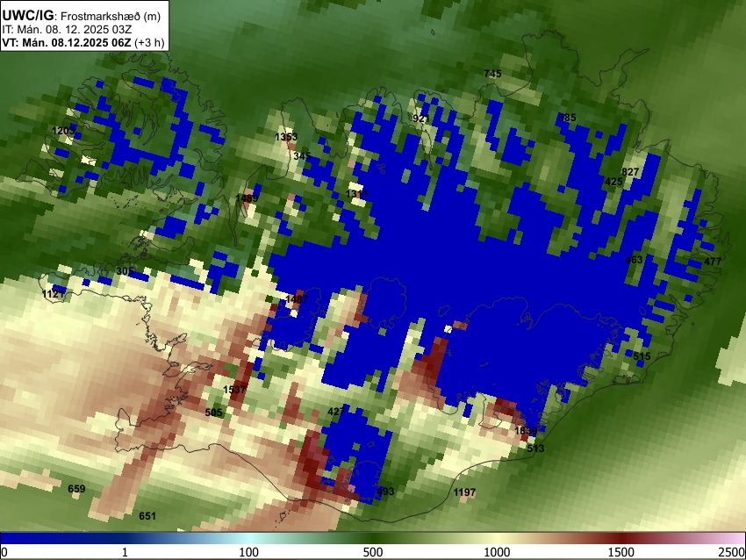Click the map value 745
This screenshot has height=560, width=746.
click(x=492, y=74)
